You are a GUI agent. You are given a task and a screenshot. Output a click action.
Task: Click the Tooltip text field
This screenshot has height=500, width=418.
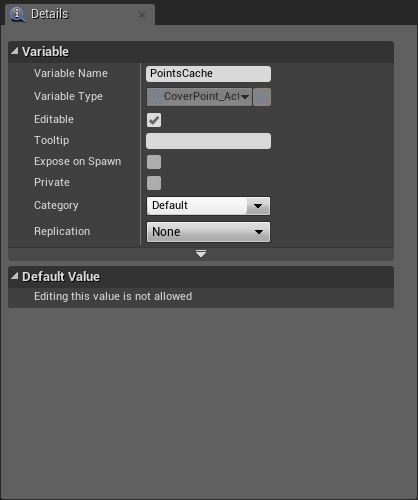[208, 141]
